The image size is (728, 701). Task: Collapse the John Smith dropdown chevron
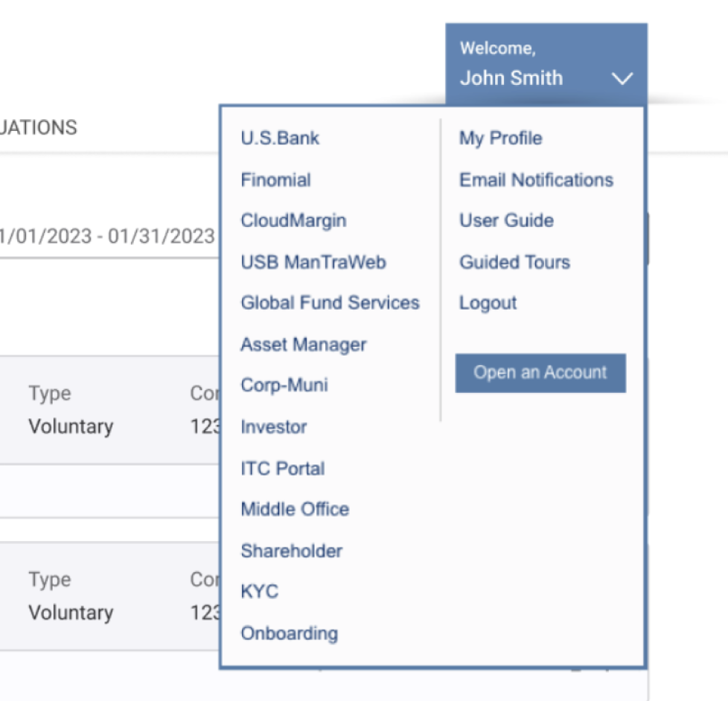(x=622, y=78)
